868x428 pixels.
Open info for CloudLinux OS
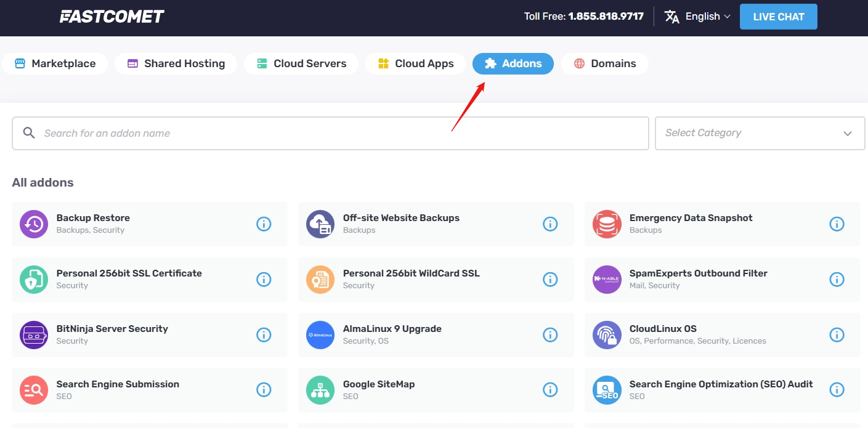[837, 335]
